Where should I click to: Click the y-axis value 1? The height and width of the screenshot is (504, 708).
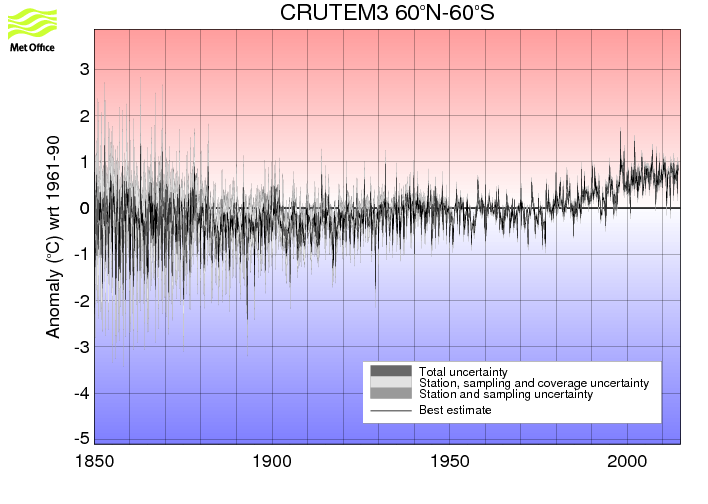pyautogui.click(x=84, y=162)
